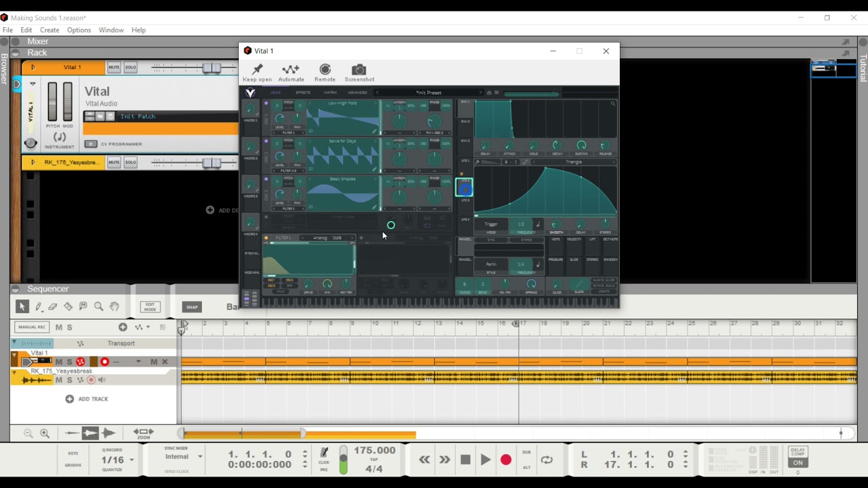Solo the RK_175_Yesyesbreak rack channel

click(x=130, y=162)
